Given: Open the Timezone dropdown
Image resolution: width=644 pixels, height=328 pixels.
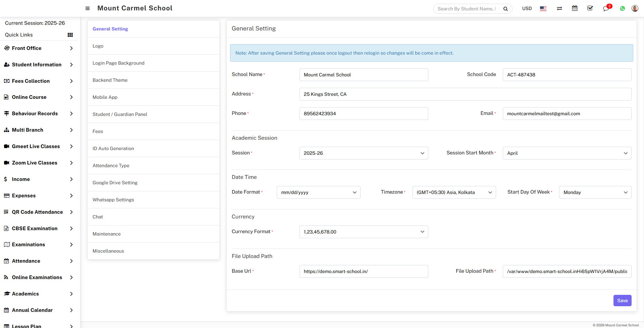Looking at the screenshot, I should (454, 192).
